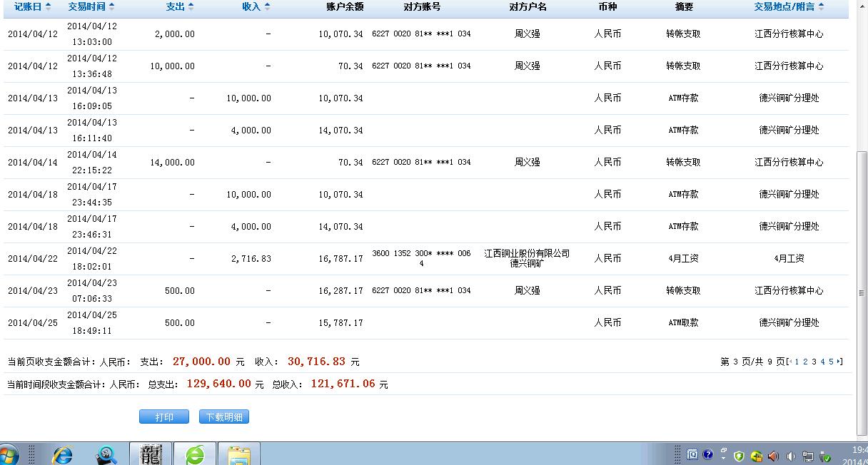The width and height of the screenshot is (868, 465).
Task: Click the previous-page arrow in pagination
Action: [x=791, y=362]
